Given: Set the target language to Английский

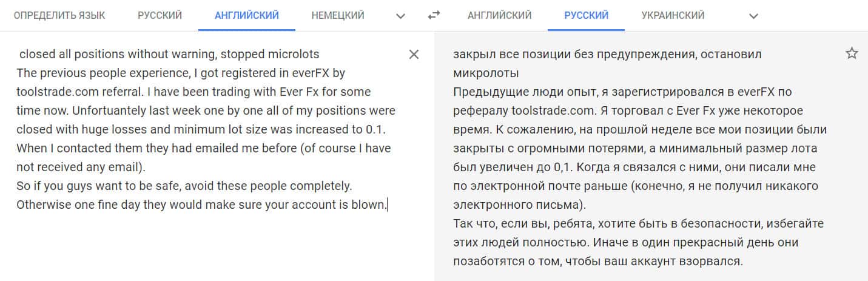Looking at the screenshot, I should [499, 16].
